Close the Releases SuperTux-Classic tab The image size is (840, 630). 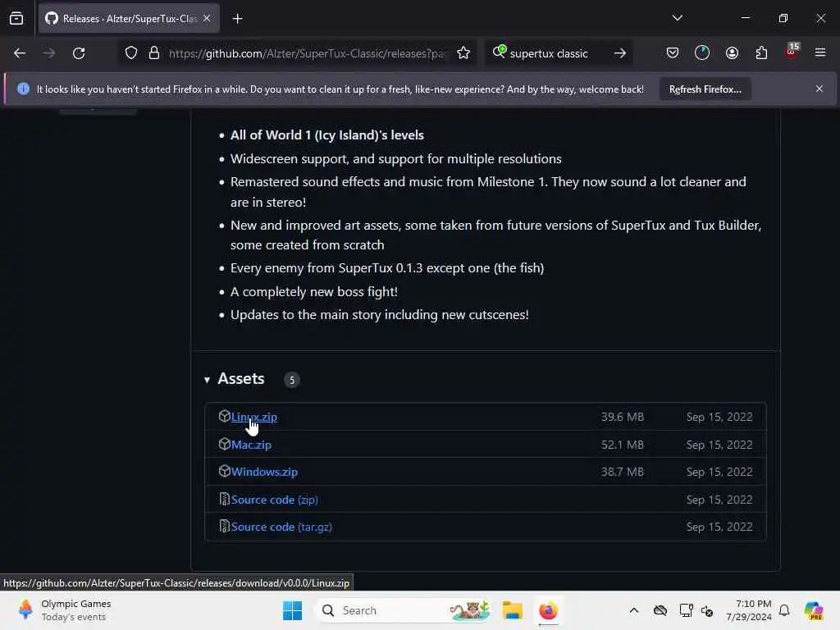coord(207,19)
